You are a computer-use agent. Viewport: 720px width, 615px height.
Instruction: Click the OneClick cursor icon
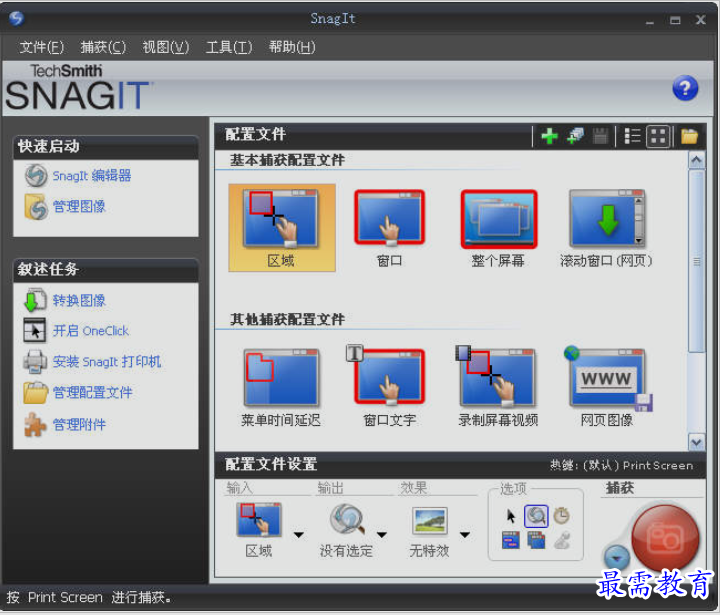coord(34,331)
